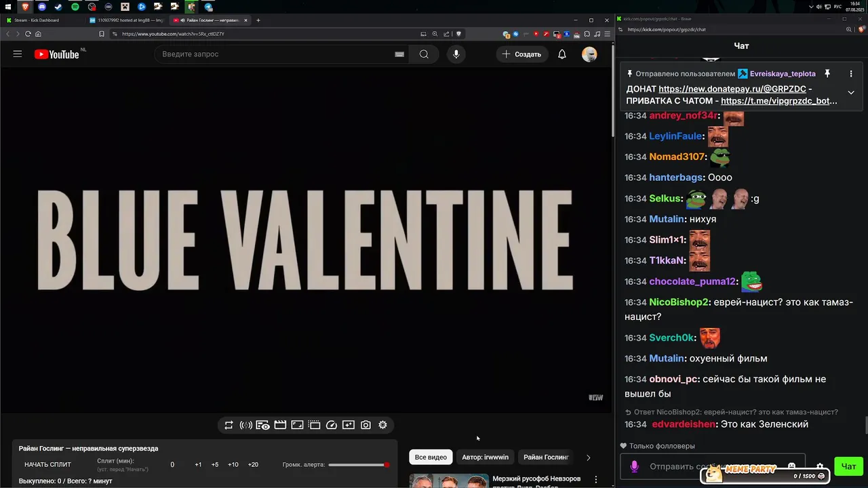The height and width of the screenshot is (488, 868).
Task: Click НАЧАТЬ СПЛИТ button
Action: click(x=47, y=464)
